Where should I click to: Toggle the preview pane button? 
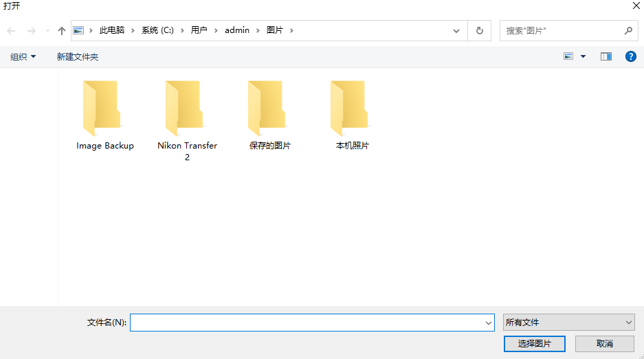[606, 56]
